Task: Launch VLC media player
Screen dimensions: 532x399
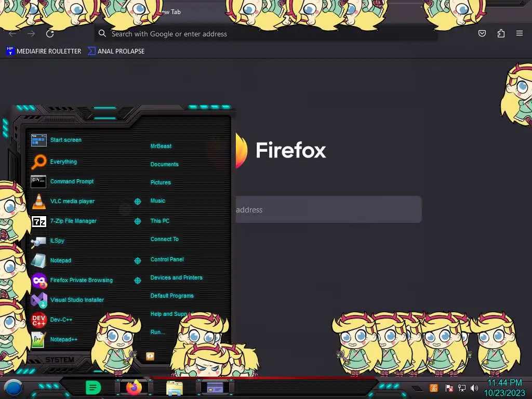Action: coord(63,201)
